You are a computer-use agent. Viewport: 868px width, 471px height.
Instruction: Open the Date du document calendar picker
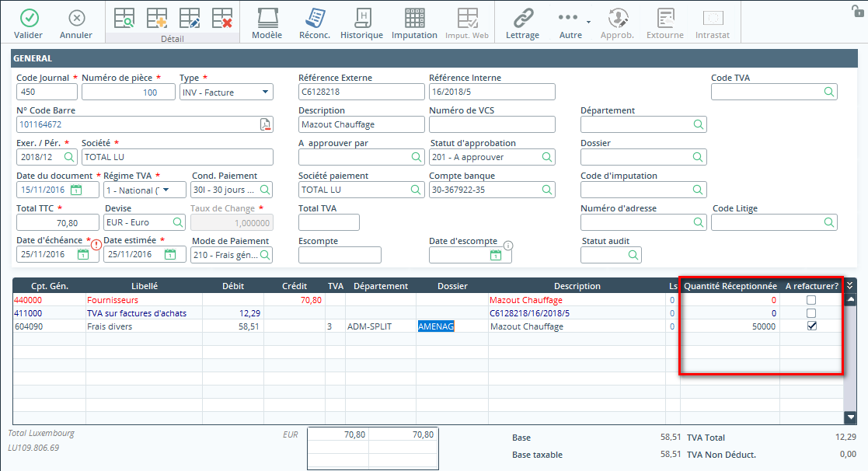pyautogui.click(x=76, y=190)
